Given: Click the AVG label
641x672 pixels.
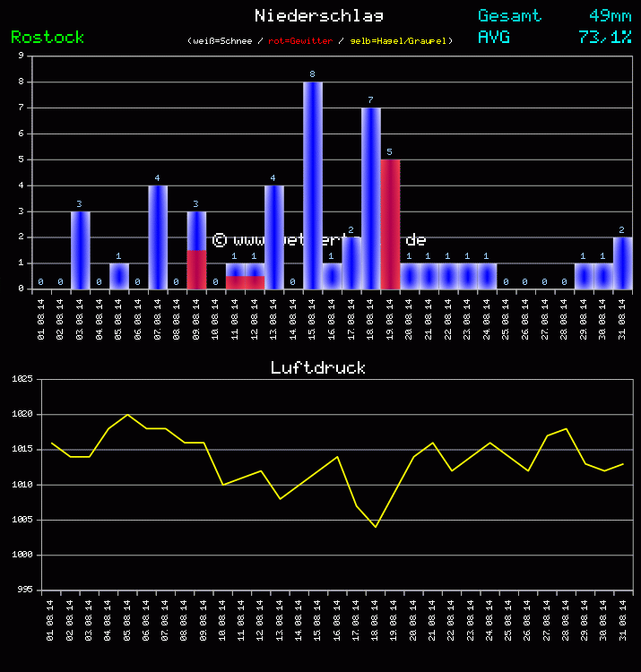Looking at the screenshot, I should [494, 37].
